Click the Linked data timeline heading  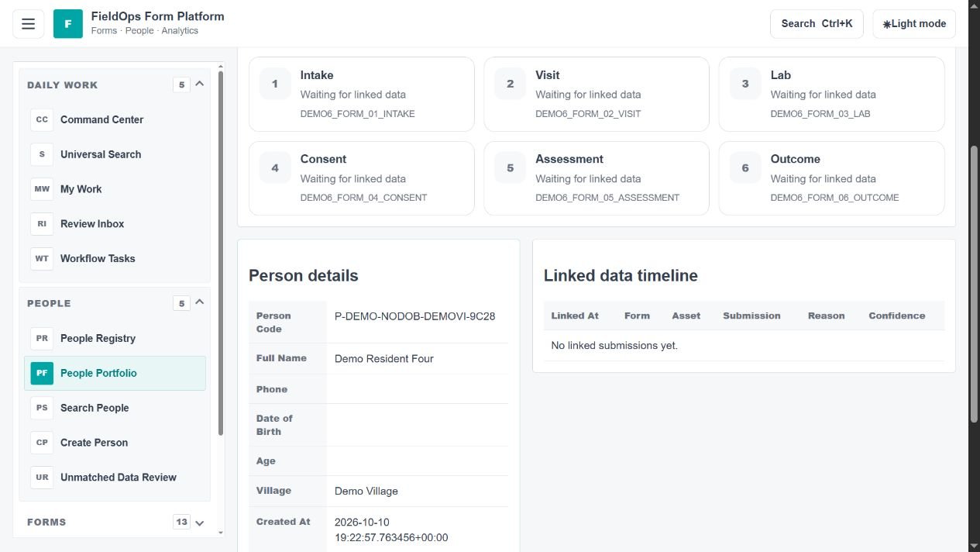tap(621, 276)
